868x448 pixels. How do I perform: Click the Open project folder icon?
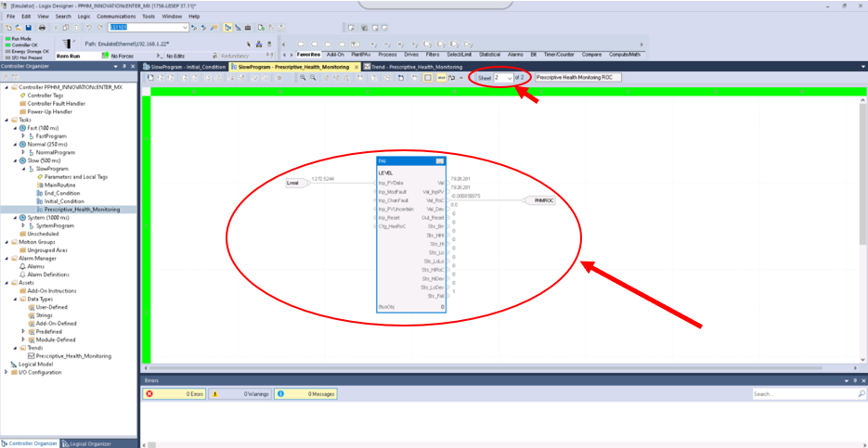pyautogui.click(x=19, y=28)
